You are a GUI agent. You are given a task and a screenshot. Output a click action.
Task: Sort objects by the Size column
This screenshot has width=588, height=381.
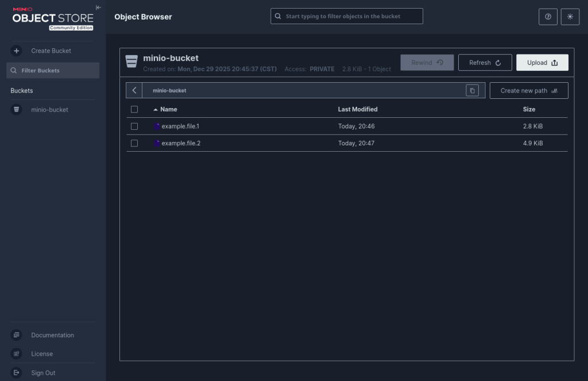(529, 109)
